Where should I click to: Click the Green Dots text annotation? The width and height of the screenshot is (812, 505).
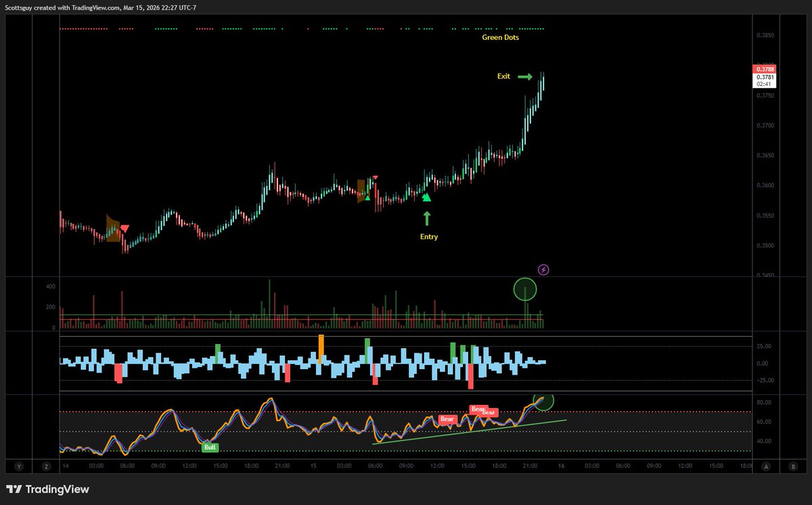pyautogui.click(x=501, y=37)
